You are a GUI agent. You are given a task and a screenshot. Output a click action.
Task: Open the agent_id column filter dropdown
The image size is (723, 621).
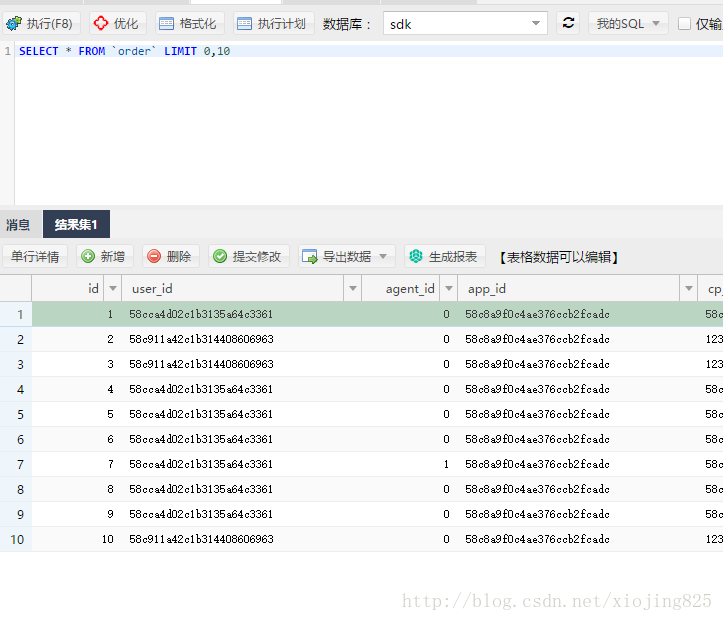coord(449,289)
